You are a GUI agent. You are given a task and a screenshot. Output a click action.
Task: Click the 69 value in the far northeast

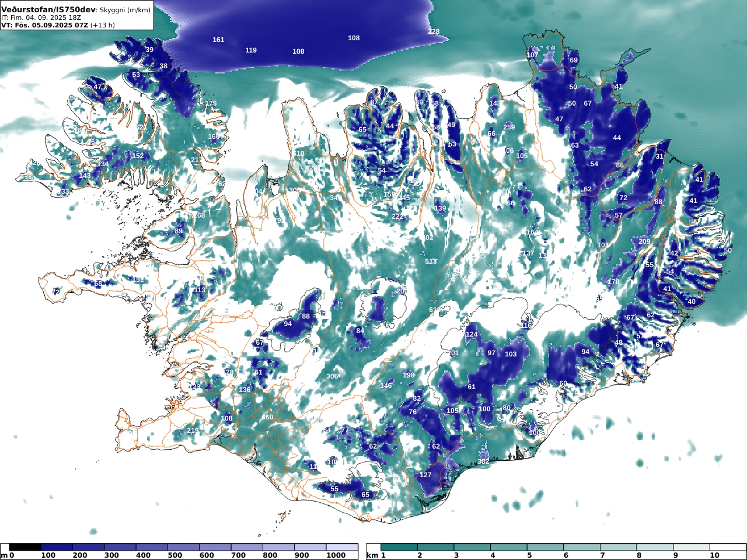tap(574, 60)
